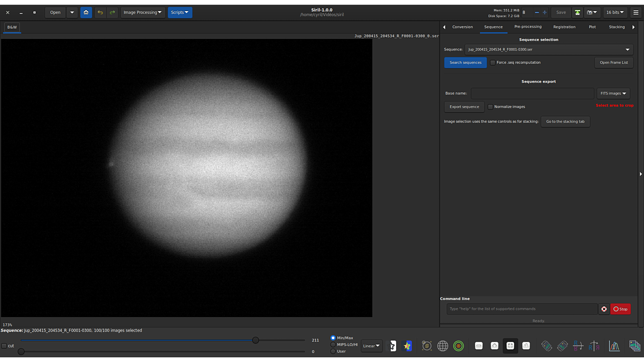Select the MIPS-LO/HI radio button
Screen dimensions: 644x362
tap(333, 344)
